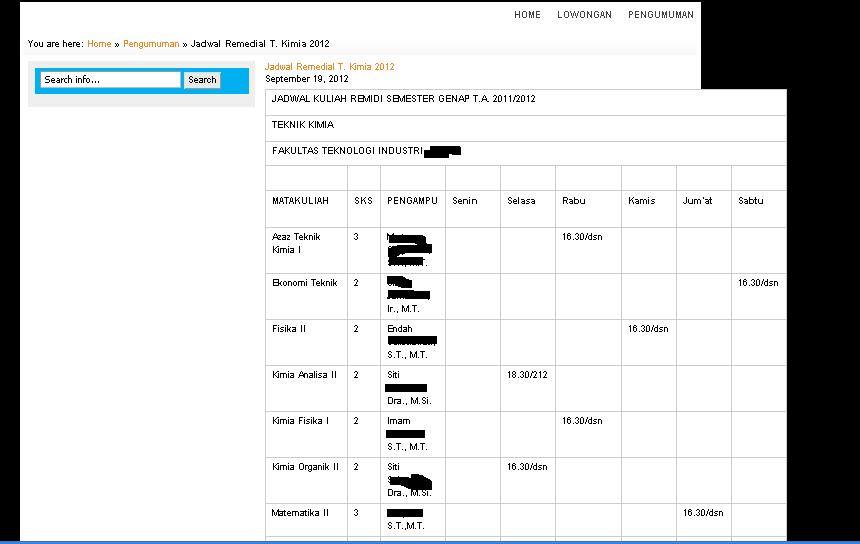Click the 'JADWAL KULIAH REMIDI SEMESTER GENAP' heading row

coord(403,99)
